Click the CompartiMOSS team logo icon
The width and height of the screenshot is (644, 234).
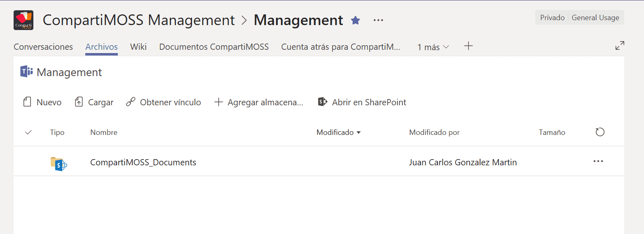pos(23,20)
